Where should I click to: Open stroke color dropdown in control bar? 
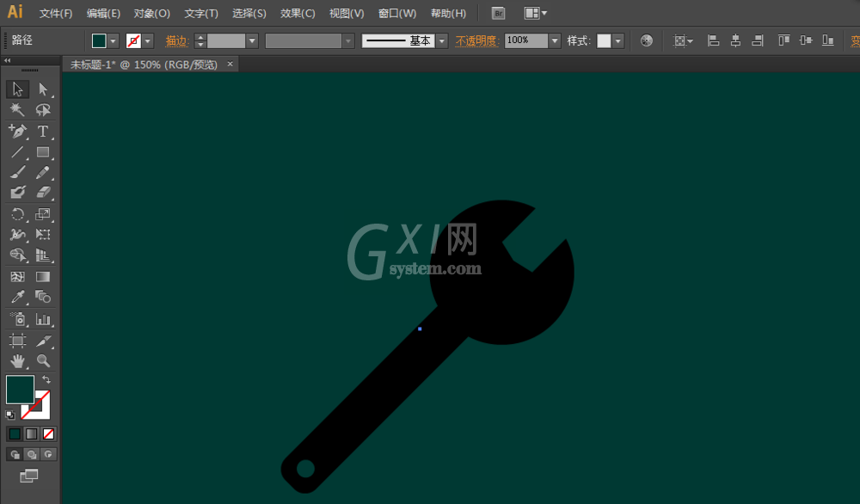[148, 41]
